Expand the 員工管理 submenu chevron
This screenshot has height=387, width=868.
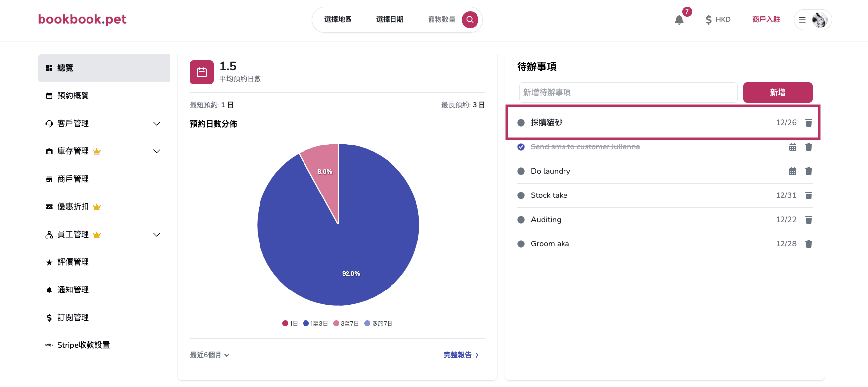tap(157, 235)
